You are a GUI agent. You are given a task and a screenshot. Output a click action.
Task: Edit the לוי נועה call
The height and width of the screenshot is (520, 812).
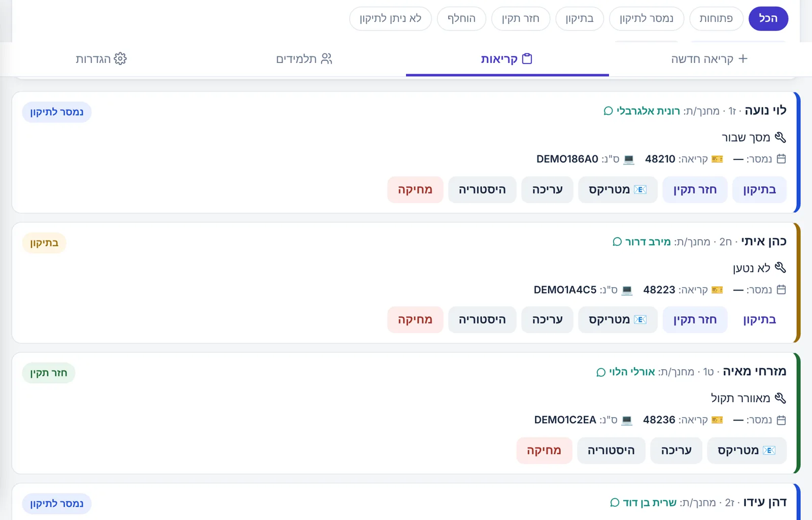click(547, 189)
